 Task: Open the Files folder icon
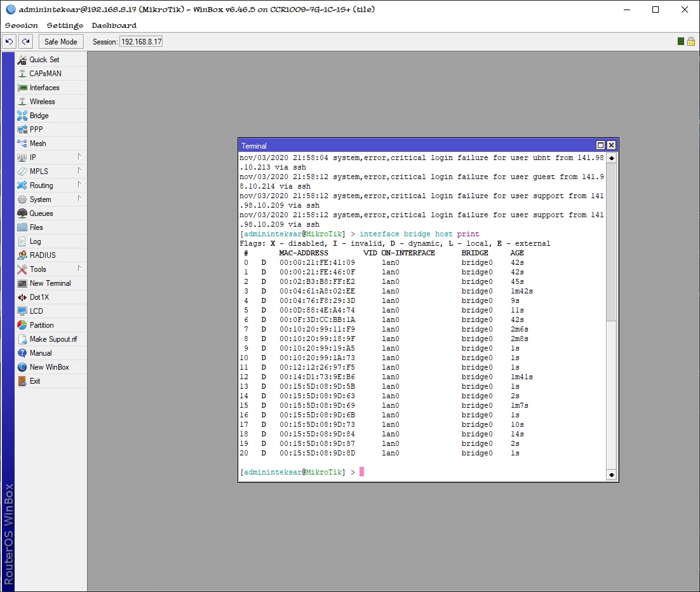tap(22, 227)
